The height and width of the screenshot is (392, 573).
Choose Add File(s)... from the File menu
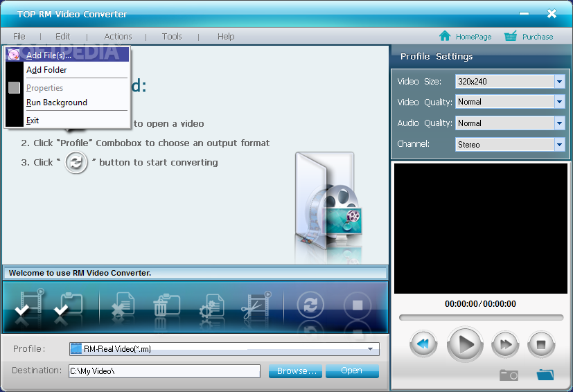tap(67, 55)
